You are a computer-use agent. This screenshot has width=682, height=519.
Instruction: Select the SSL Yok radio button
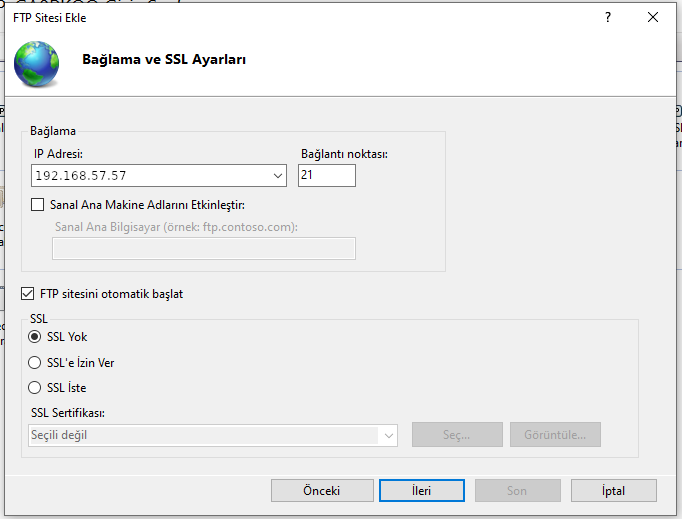click(34, 337)
